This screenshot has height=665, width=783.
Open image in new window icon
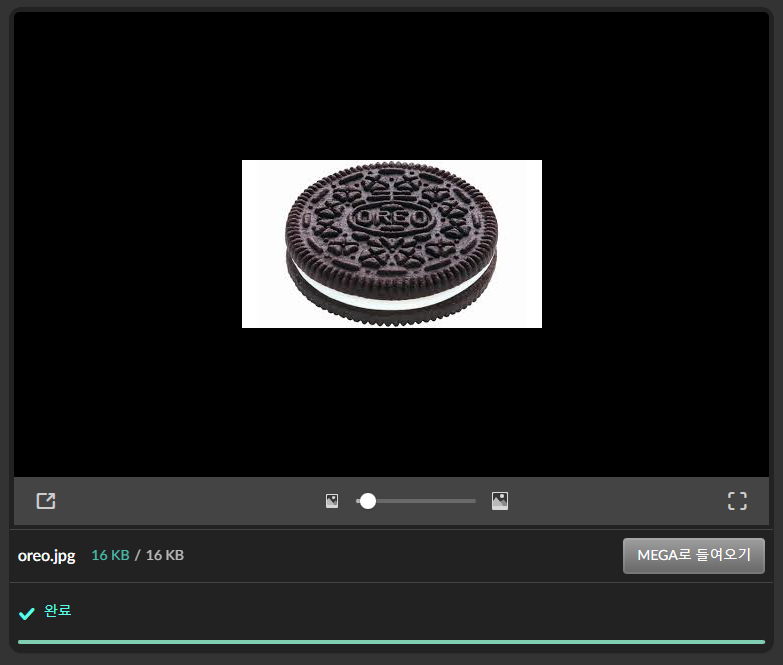point(46,501)
